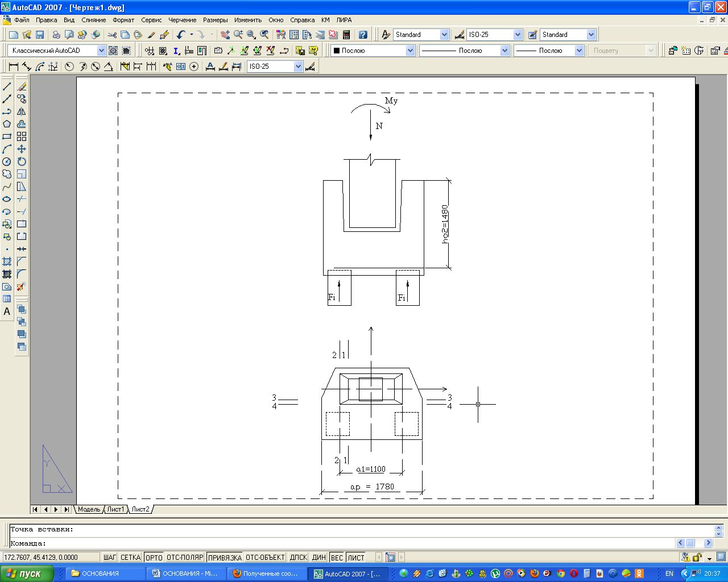Select the Revision Cloud tool
Screen dimensions: 728x582
(7, 174)
